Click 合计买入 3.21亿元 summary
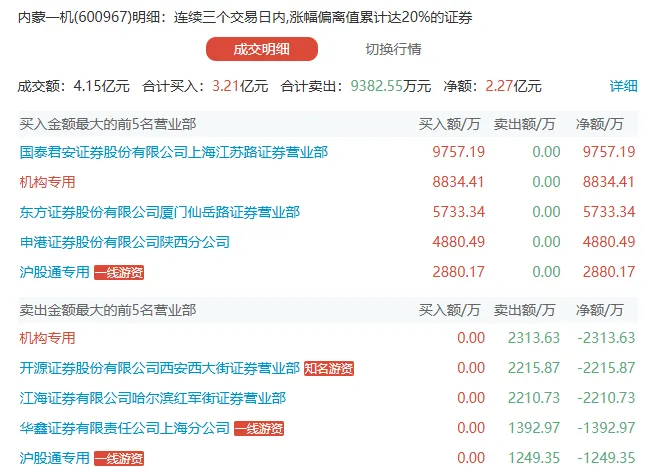This screenshot has height=476, width=656. [x=205, y=86]
